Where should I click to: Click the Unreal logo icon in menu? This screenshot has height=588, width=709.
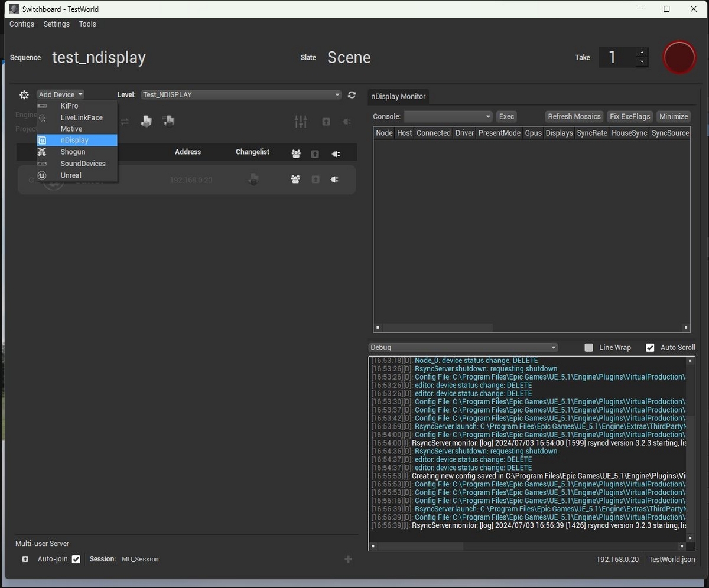point(42,175)
